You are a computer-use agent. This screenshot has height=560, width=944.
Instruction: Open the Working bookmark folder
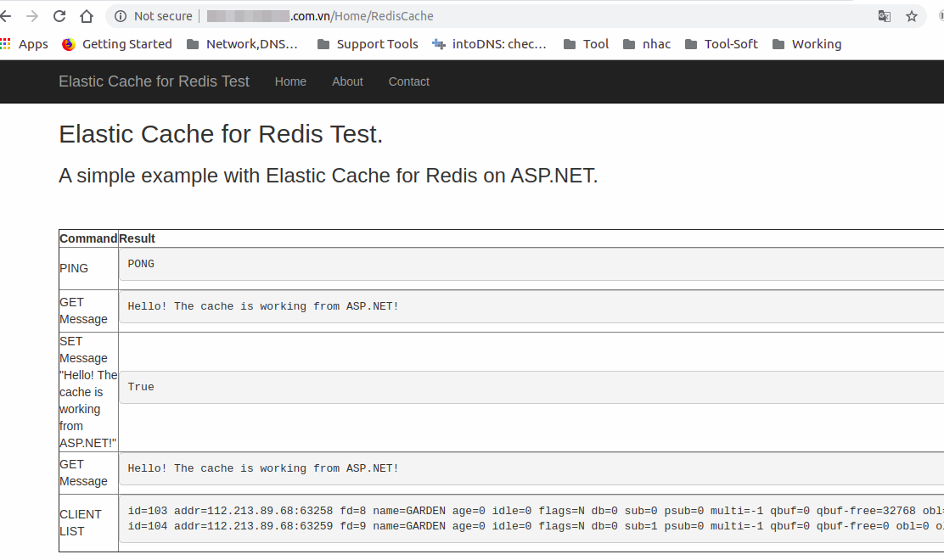(806, 44)
